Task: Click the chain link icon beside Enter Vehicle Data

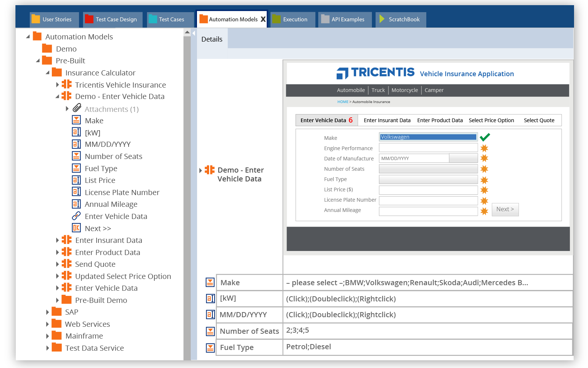Action: (x=76, y=216)
